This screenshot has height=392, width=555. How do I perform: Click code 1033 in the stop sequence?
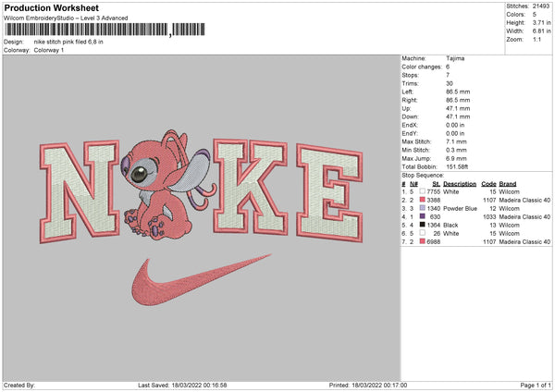click(x=489, y=216)
